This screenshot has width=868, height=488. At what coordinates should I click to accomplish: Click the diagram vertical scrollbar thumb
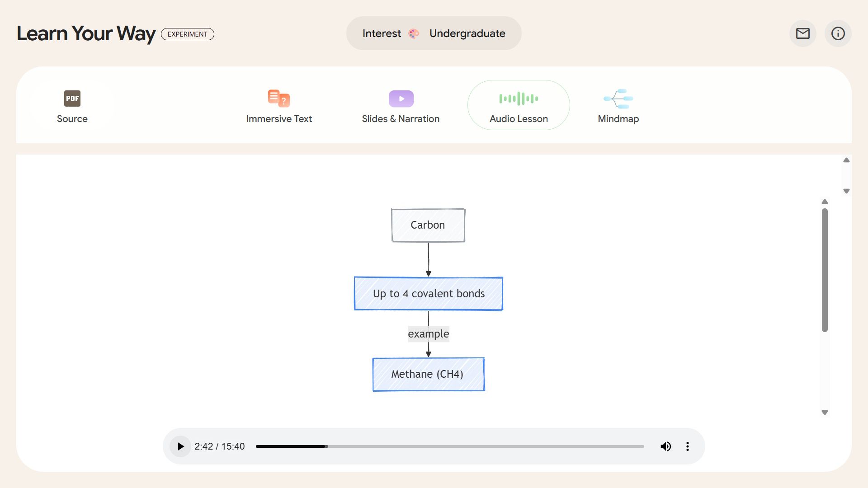pos(825,270)
